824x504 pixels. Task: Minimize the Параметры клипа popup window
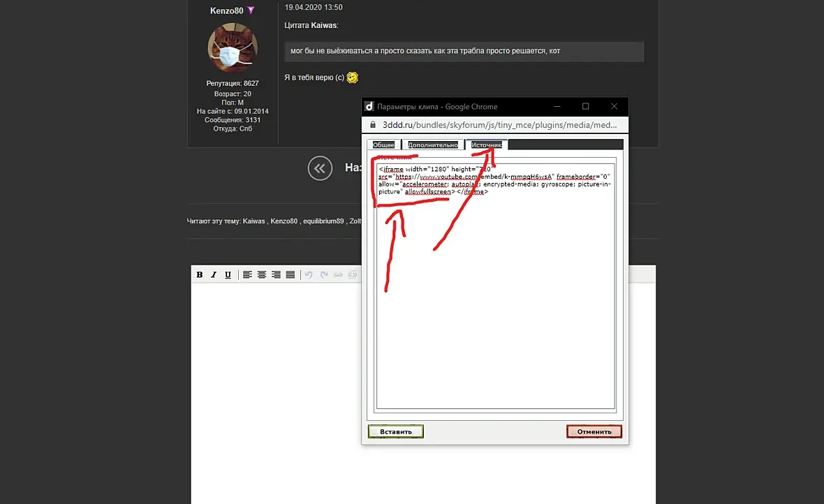557,106
